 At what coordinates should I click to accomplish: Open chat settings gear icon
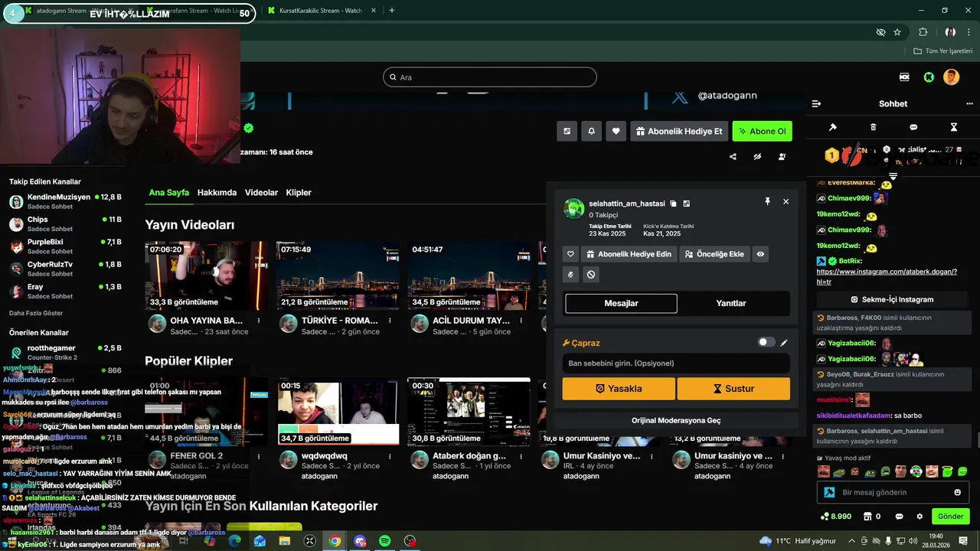pos(920,517)
